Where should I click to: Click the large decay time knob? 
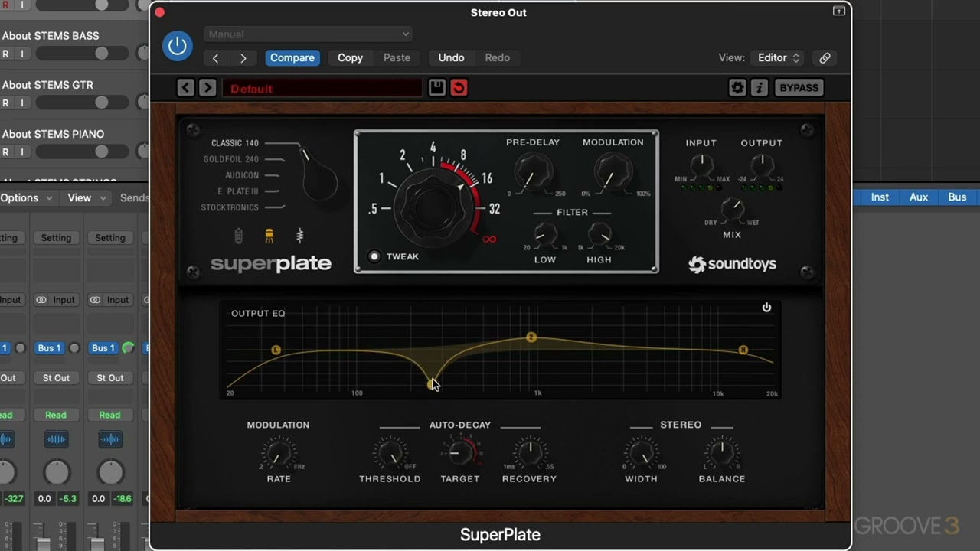(x=433, y=208)
